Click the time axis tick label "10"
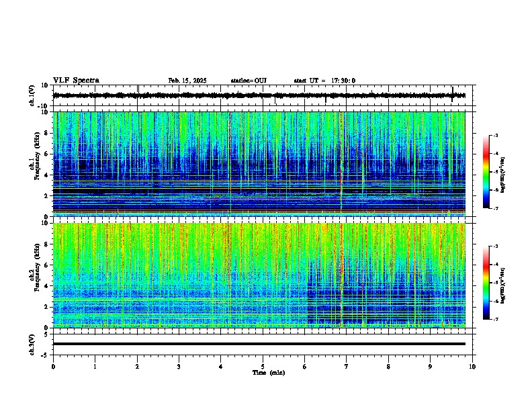The image size is (532, 411). [472, 367]
